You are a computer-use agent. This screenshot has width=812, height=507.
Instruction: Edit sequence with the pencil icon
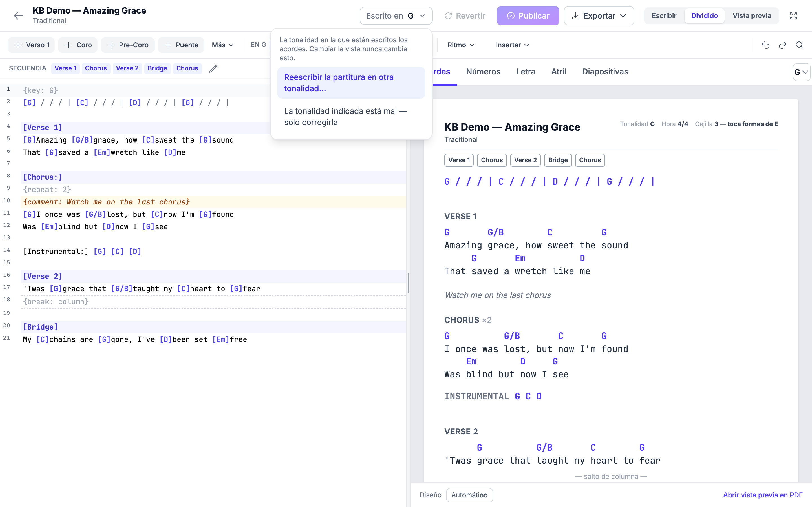pos(213,68)
